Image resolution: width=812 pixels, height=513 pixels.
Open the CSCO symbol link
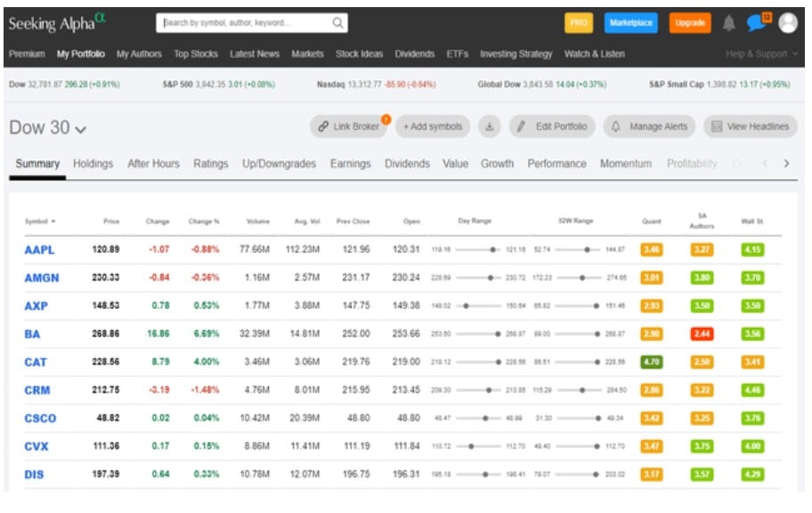(40, 419)
